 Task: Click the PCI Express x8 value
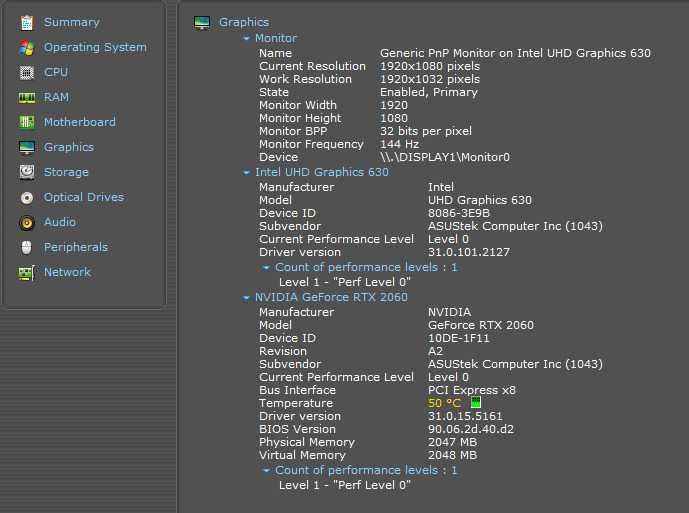[472, 390]
